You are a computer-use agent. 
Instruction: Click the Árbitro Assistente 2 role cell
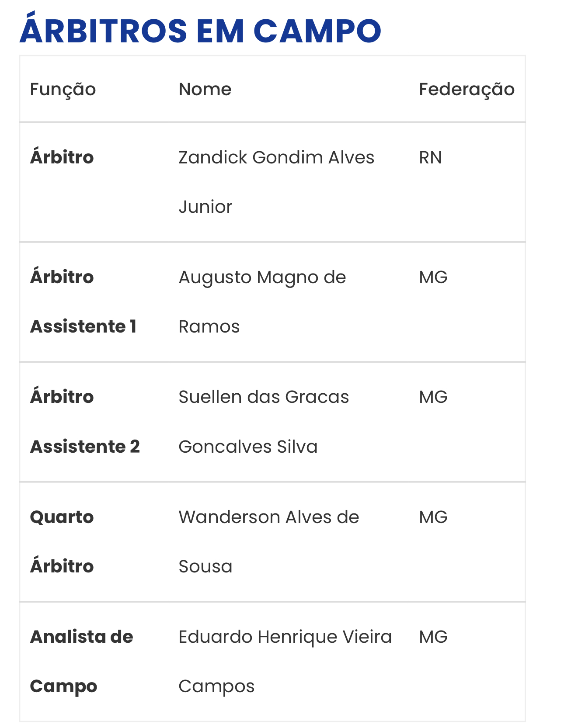click(85, 421)
